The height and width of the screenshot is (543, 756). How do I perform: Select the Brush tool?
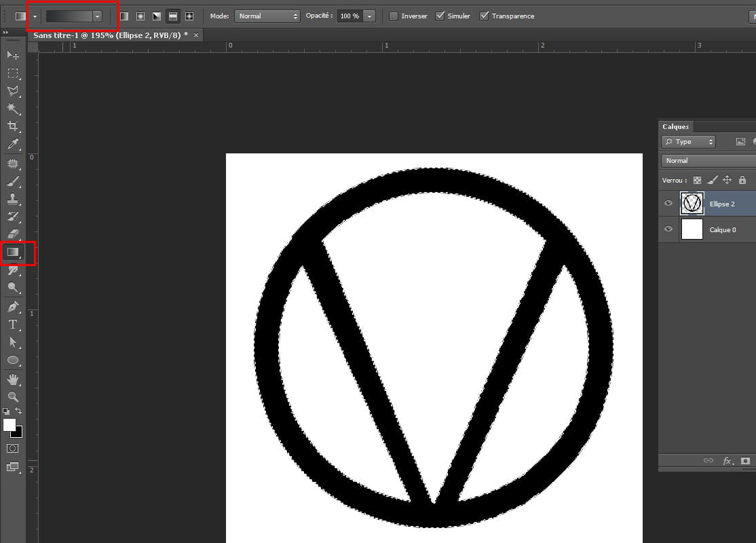point(13,181)
